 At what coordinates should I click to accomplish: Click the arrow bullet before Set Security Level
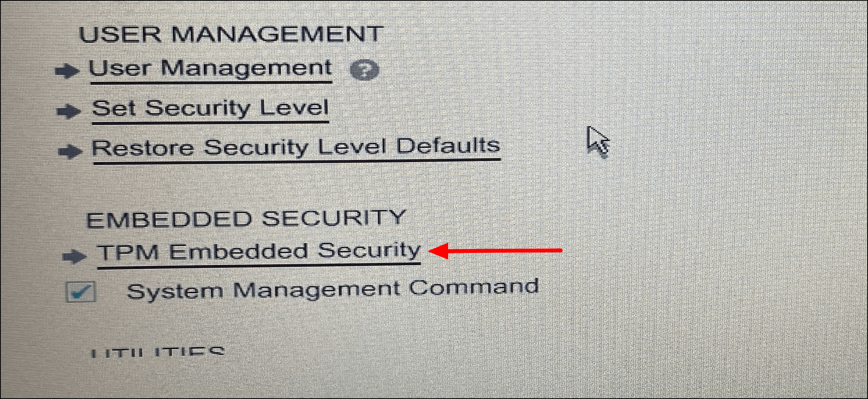coord(68,111)
